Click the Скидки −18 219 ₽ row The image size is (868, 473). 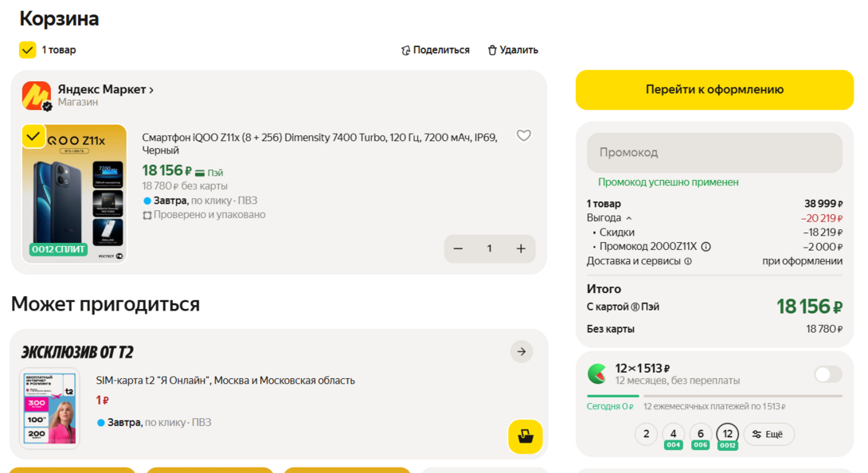pyautogui.click(x=714, y=233)
